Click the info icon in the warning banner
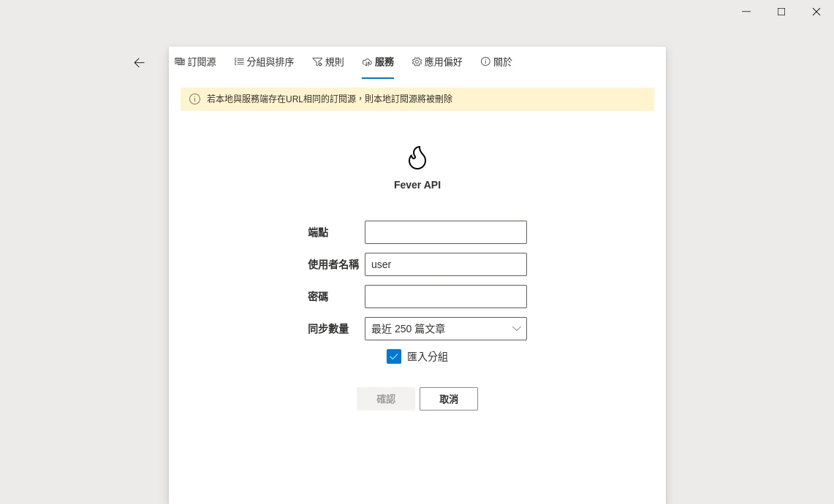The height and width of the screenshot is (504, 834). click(x=194, y=99)
